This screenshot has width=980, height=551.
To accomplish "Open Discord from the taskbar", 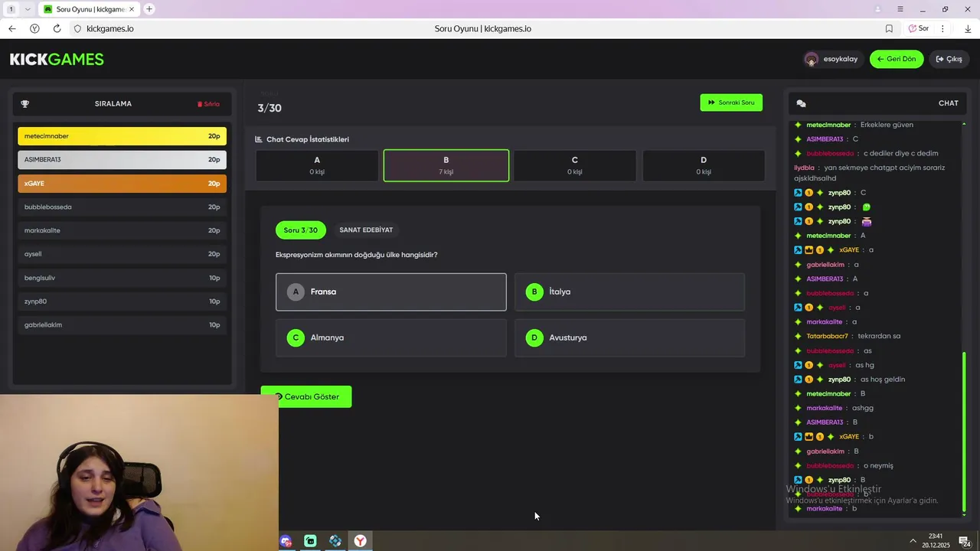I will coord(286,541).
